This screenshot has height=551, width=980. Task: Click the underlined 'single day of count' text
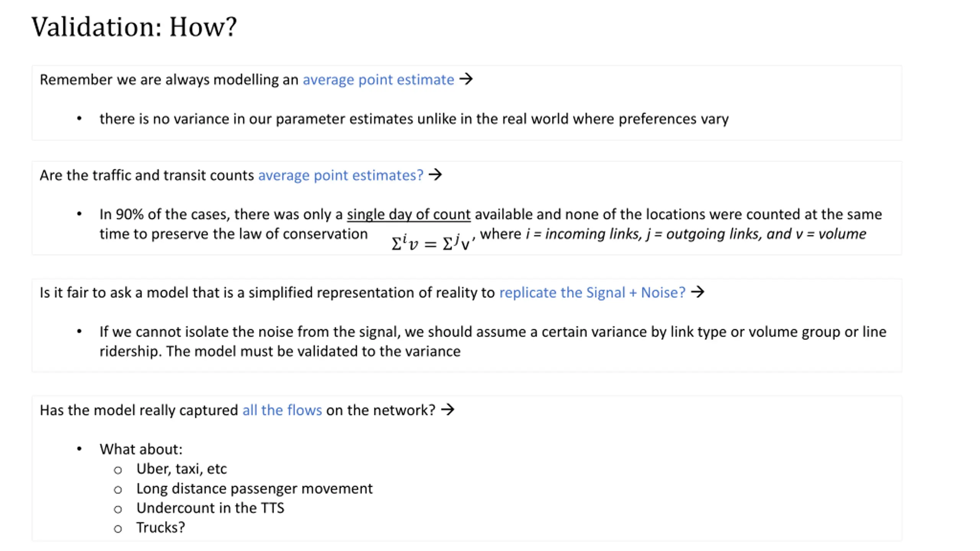tap(408, 214)
